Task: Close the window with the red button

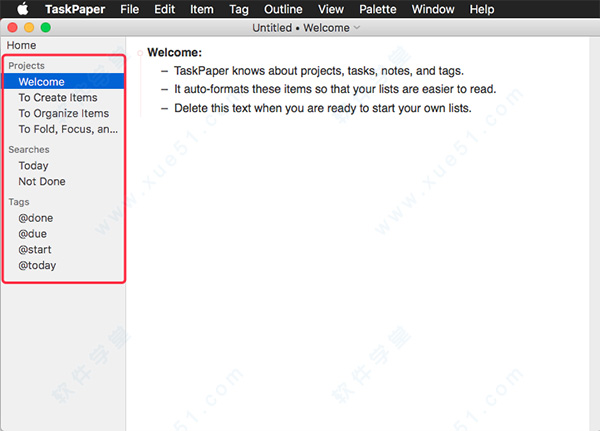Action: click(x=13, y=28)
